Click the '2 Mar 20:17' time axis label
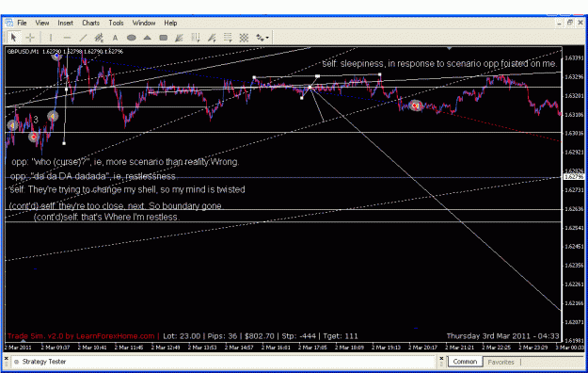The image size is (588, 373). (x=423, y=348)
